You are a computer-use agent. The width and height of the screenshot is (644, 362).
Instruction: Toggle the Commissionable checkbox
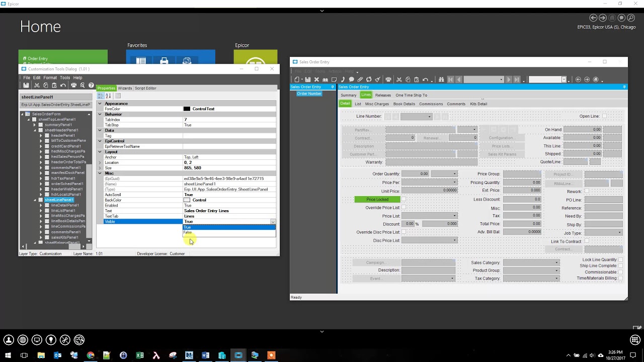tap(620, 272)
